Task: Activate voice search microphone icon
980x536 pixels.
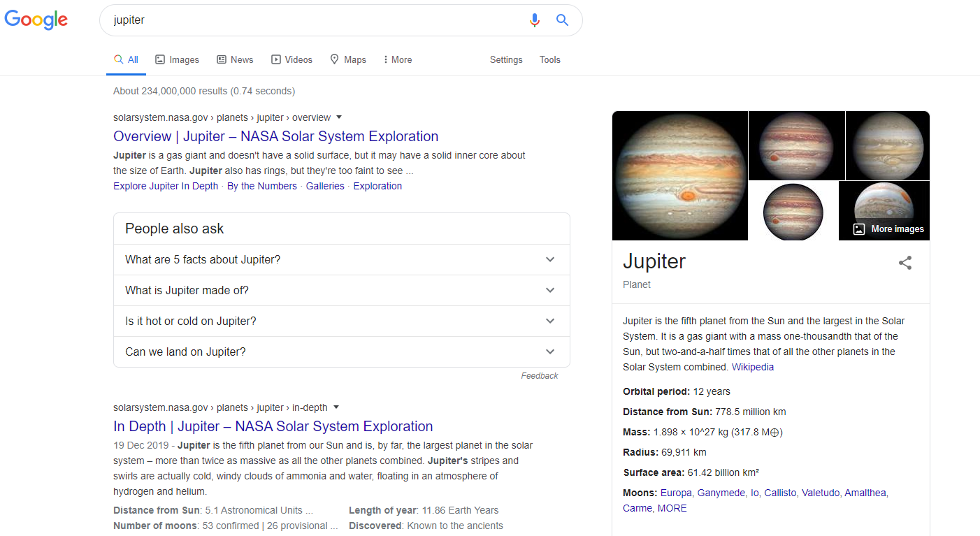Action: [535, 20]
